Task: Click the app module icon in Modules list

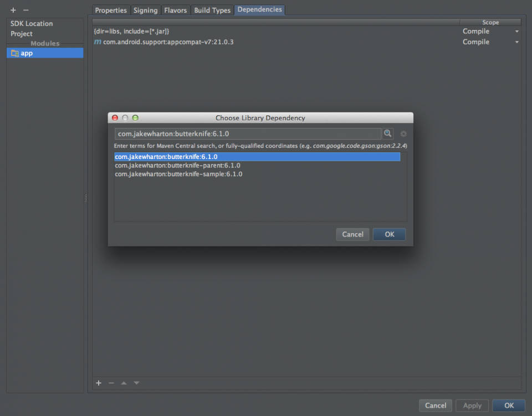Action: [x=15, y=53]
